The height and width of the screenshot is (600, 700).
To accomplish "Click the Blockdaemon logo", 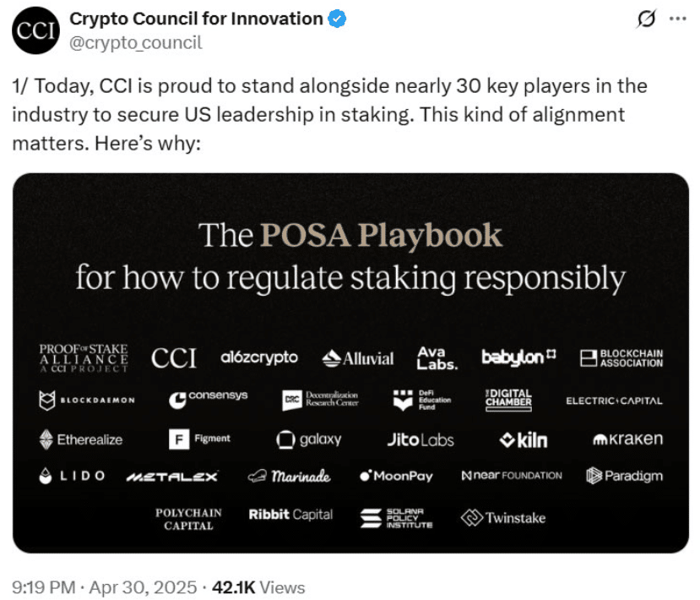I will (x=87, y=399).
